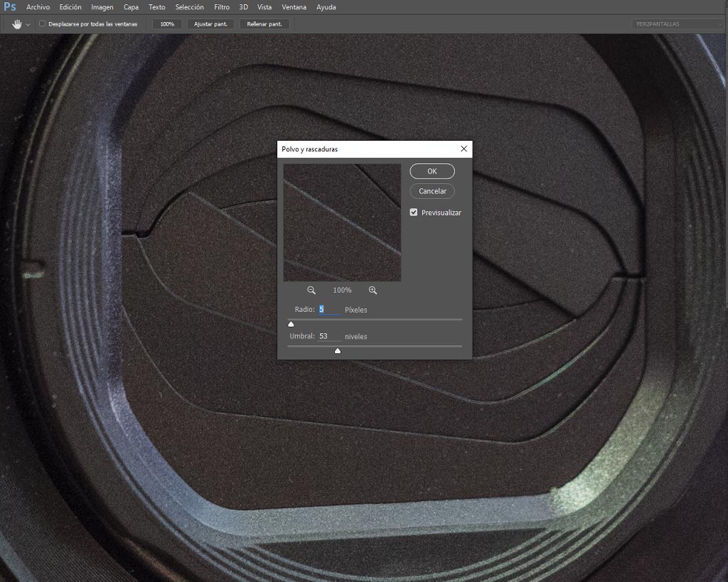
Task: Open the 3D menu
Action: [x=243, y=7]
